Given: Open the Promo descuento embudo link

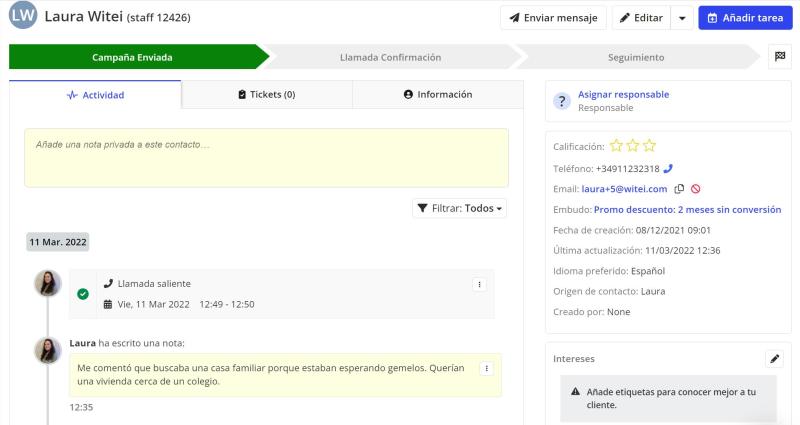Looking at the screenshot, I should (x=687, y=210).
